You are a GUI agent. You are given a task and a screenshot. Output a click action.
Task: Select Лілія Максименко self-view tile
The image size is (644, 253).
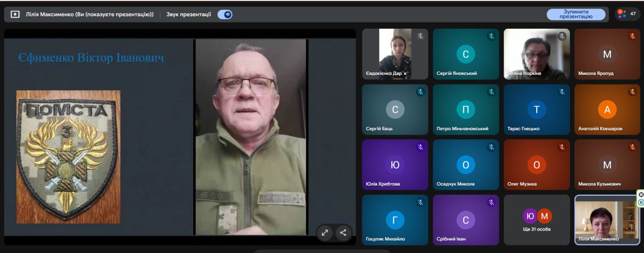click(x=607, y=220)
